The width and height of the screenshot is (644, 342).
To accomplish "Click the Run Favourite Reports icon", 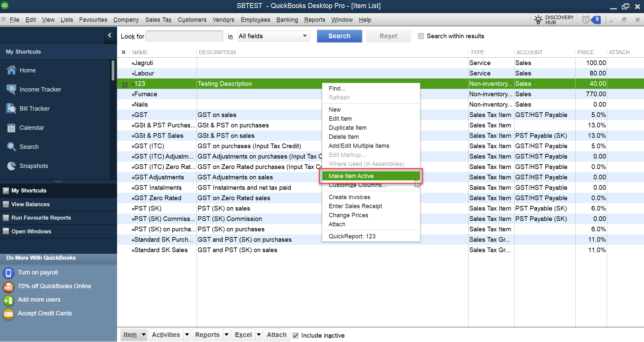I will click(x=6, y=218).
